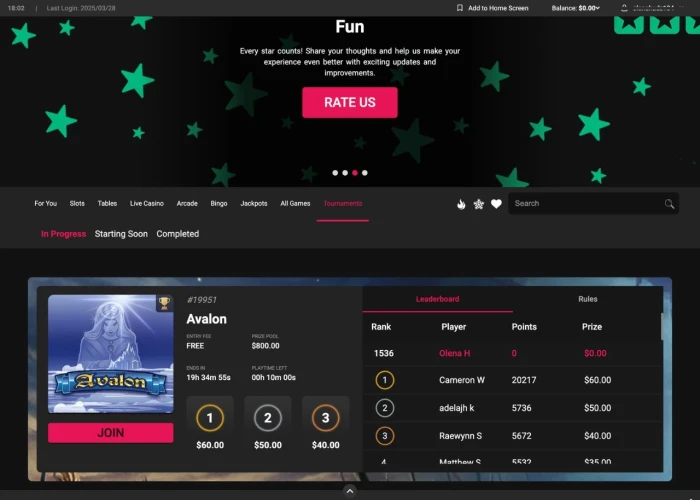Click the 20217 points value

524,380
